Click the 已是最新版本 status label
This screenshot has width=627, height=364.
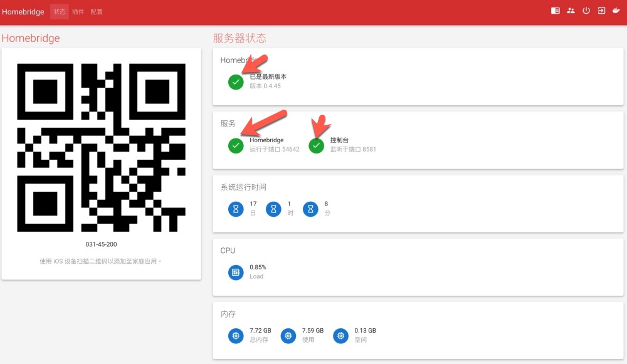click(x=268, y=76)
